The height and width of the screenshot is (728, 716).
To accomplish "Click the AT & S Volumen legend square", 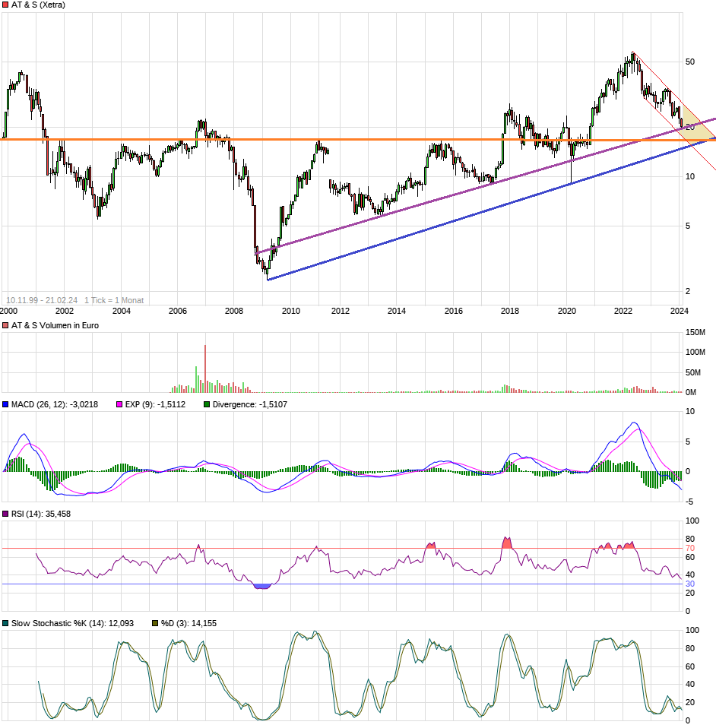I will tap(5, 325).
